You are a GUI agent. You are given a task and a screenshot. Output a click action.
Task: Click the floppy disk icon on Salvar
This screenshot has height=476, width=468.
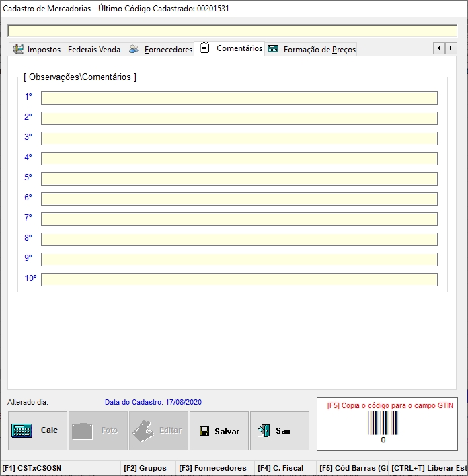(x=204, y=431)
